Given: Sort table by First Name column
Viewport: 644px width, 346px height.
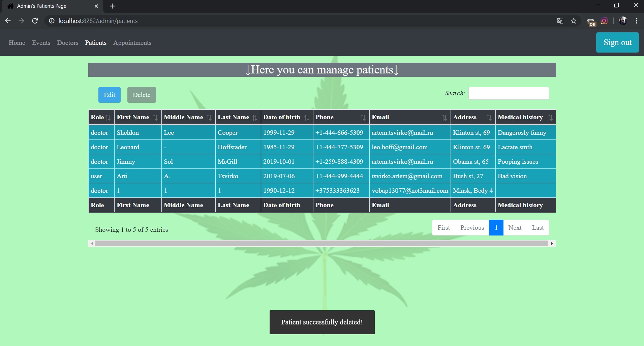Looking at the screenshot, I should (x=138, y=117).
